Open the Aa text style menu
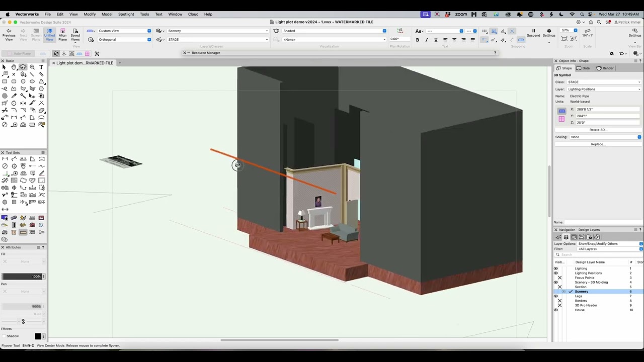The height and width of the screenshot is (362, 644). [418, 31]
